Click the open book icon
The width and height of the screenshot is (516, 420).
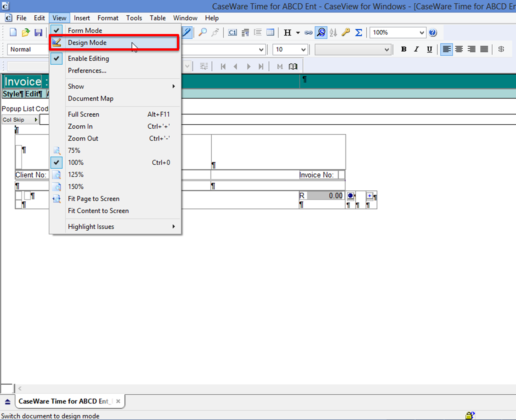click(x=293, y=67)
